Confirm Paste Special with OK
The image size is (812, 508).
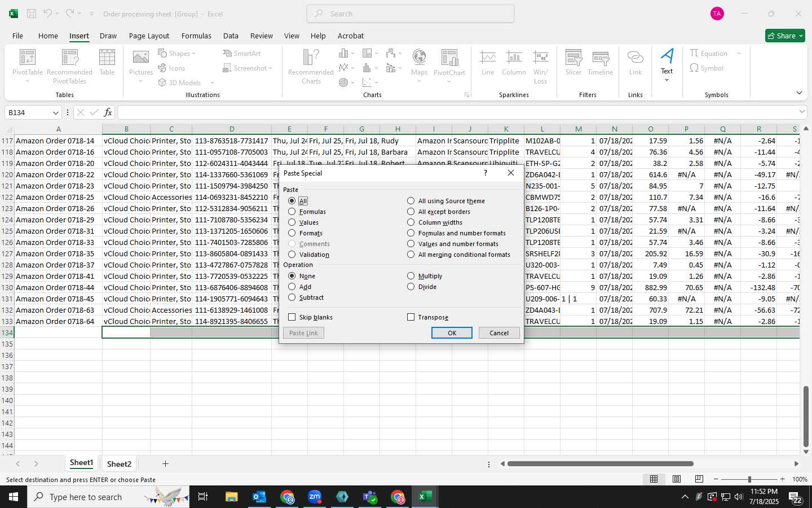point(452,333)
